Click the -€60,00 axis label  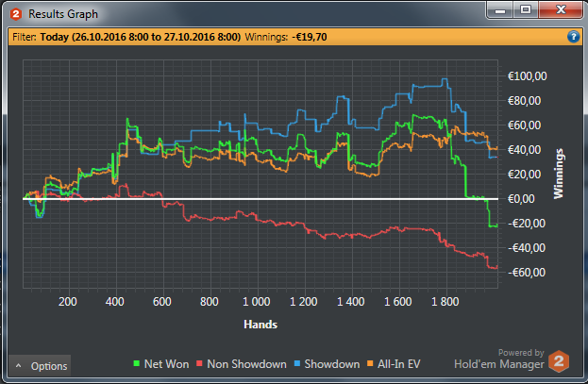point(527,273)
